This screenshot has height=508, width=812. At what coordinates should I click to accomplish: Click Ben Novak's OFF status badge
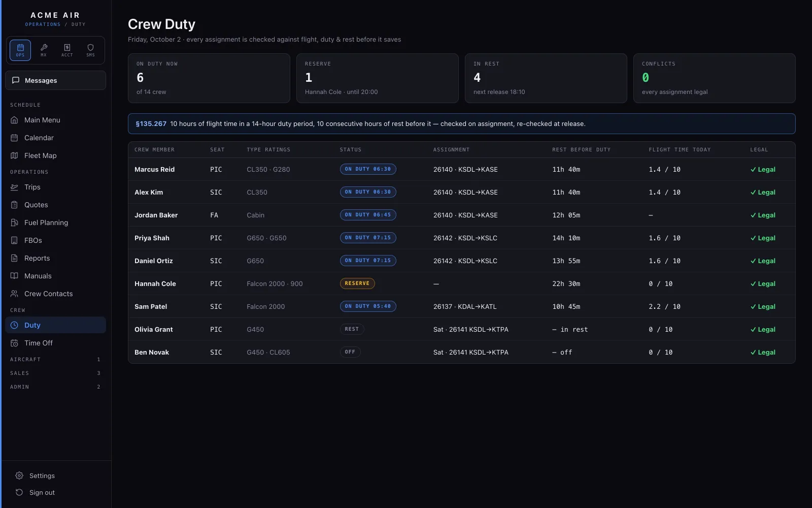[x=350, y=352]
